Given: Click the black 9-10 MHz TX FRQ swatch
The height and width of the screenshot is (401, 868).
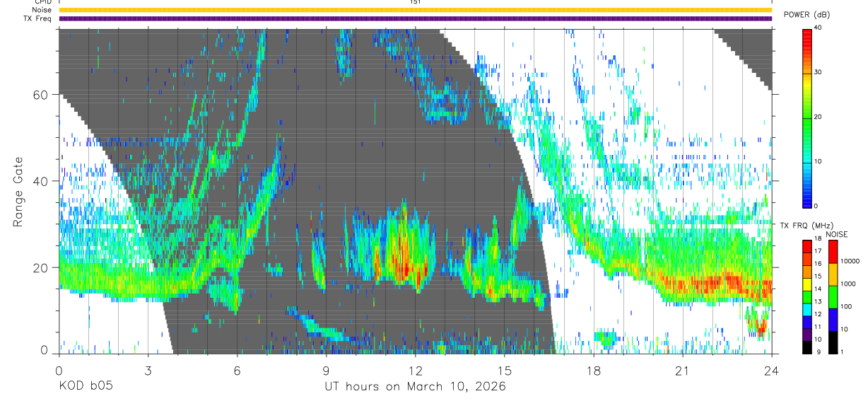Looking at the screenshot, I should point(807,347).
